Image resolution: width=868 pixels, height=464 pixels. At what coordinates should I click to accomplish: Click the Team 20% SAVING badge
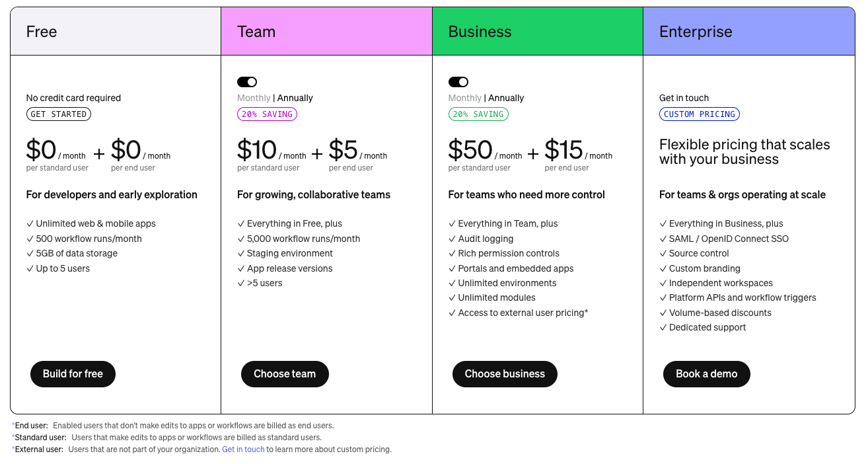click(x=267, y=114)
